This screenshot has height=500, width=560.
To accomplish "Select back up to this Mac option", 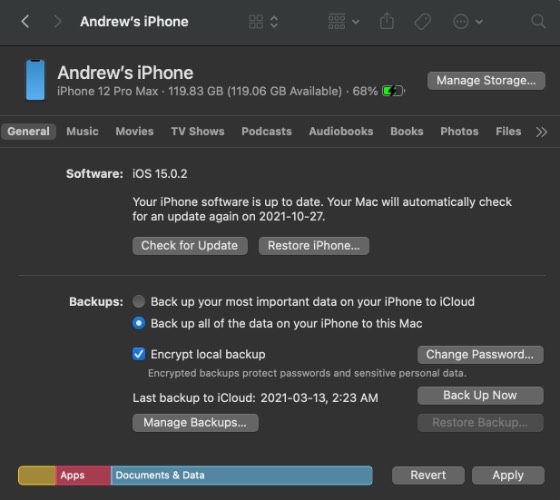I will coord(139,323).
